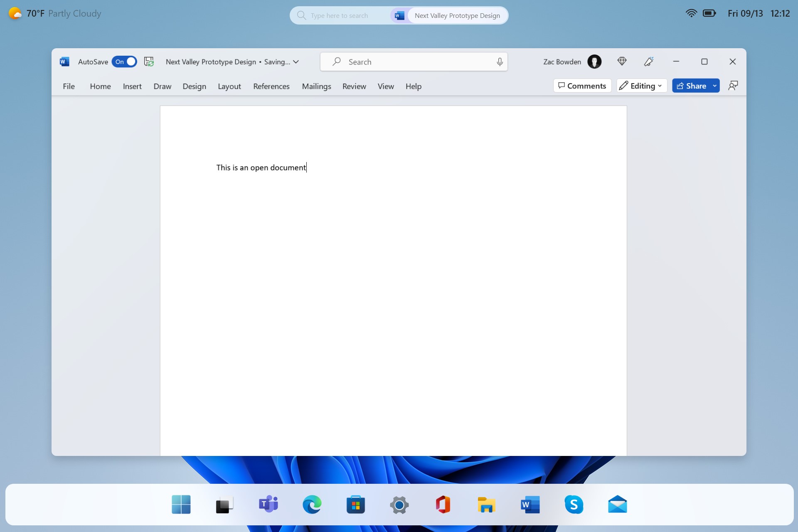Viewport: 798px width, 532px height.
Task: Open Zac Bowden's profile avatar
Action: tap(594, 61)
